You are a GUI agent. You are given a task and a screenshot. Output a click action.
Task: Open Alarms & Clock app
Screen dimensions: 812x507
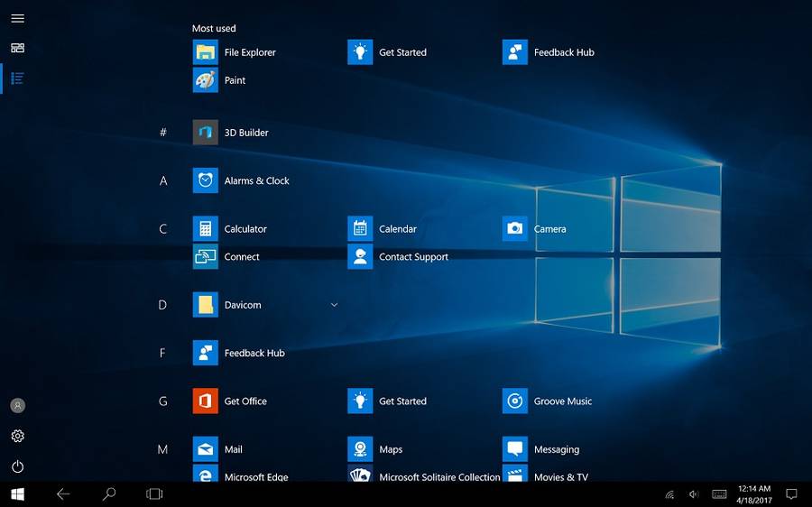206,180
